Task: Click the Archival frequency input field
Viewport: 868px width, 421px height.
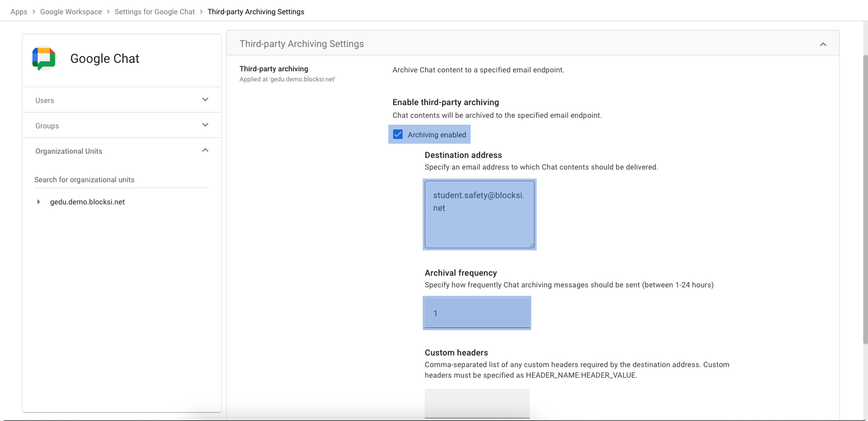Action: [477, 313]
